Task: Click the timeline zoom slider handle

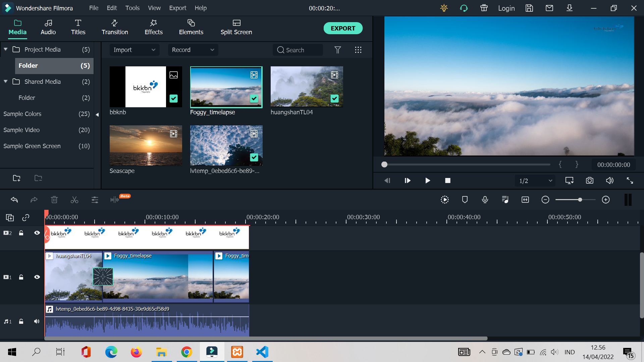Action: (580, 200)
